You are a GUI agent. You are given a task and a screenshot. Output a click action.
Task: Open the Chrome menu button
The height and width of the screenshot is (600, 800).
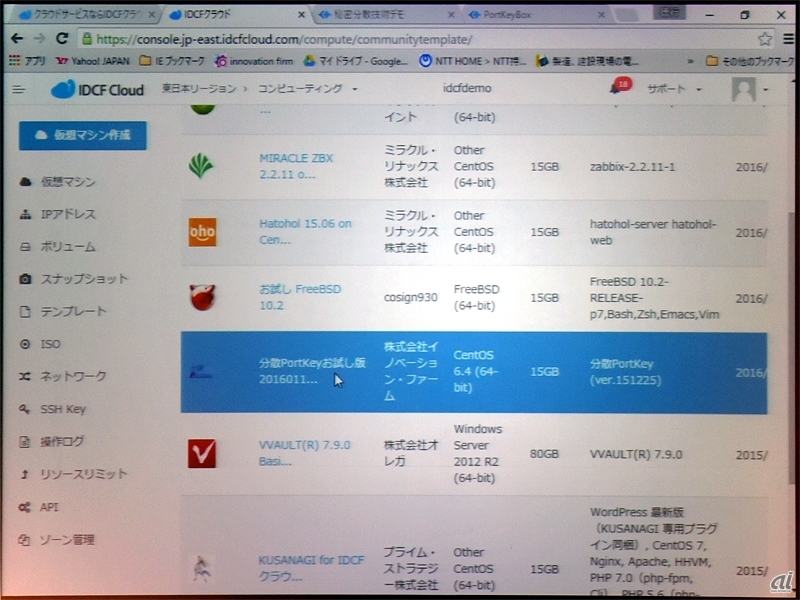pyautogui.click(x=788, y=38)
